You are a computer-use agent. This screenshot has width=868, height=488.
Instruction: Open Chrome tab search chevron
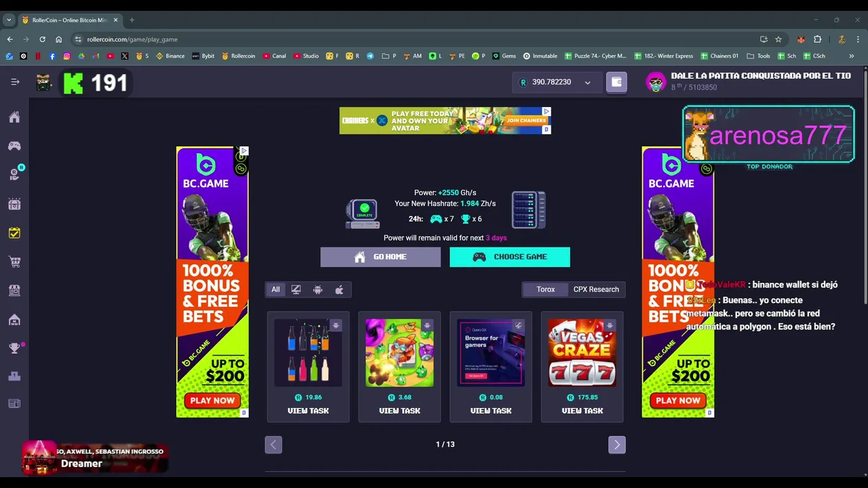[x=9, y=20]
